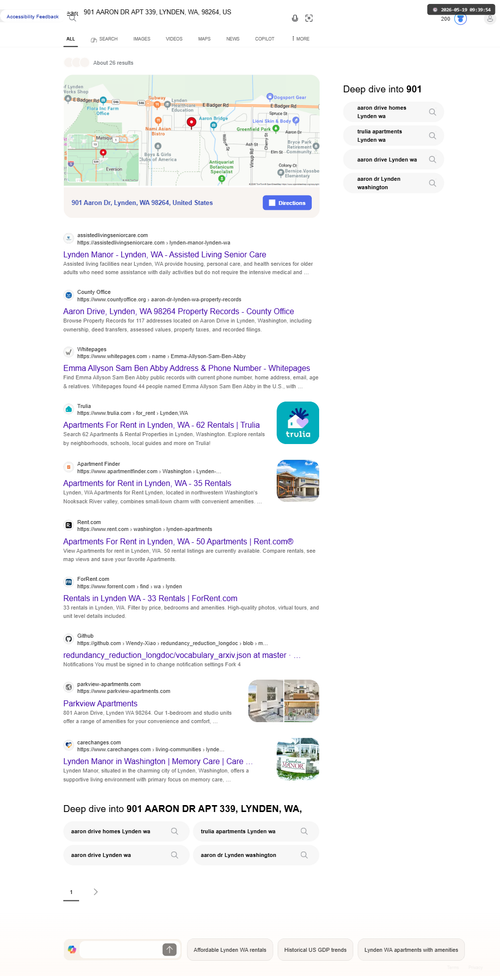Viewport: 500px width, 976px height.
Task: Open Emma Allyson Sam Ben Abby Whitepages result
Action: [x=186, y=368]
